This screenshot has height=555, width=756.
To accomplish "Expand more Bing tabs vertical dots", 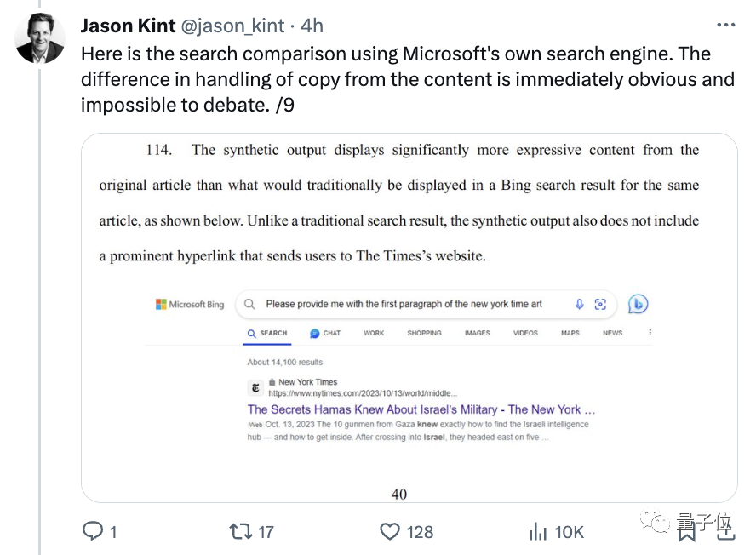I will 650,333.
